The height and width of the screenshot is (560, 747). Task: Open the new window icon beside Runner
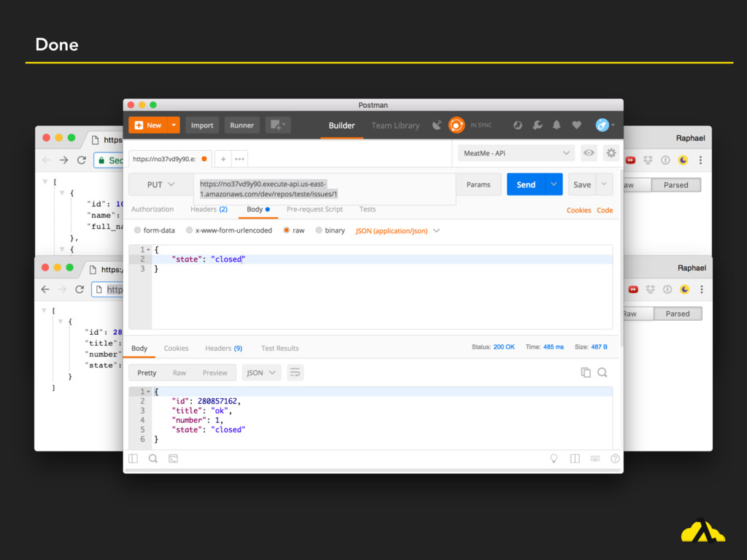coord(278,125)
